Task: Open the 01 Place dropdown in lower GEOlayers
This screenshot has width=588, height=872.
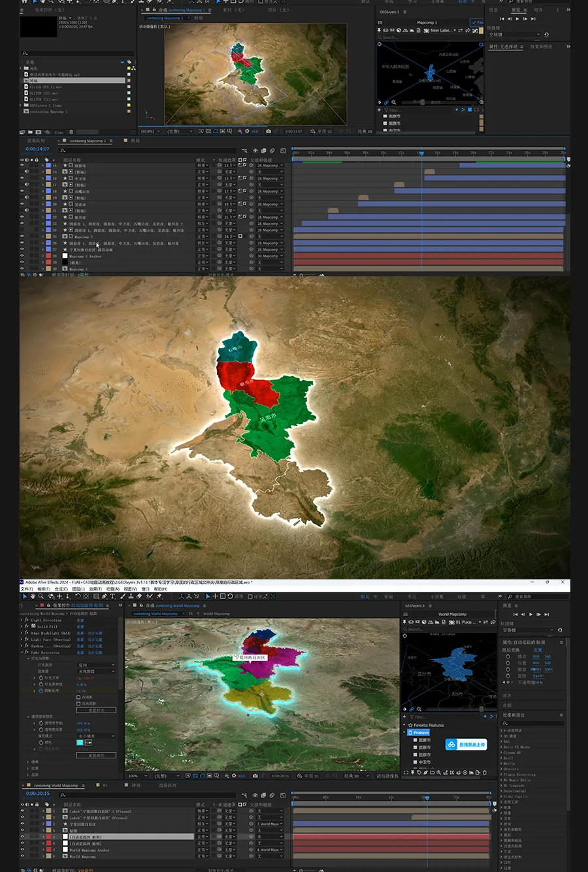Action: click(466, 622)
